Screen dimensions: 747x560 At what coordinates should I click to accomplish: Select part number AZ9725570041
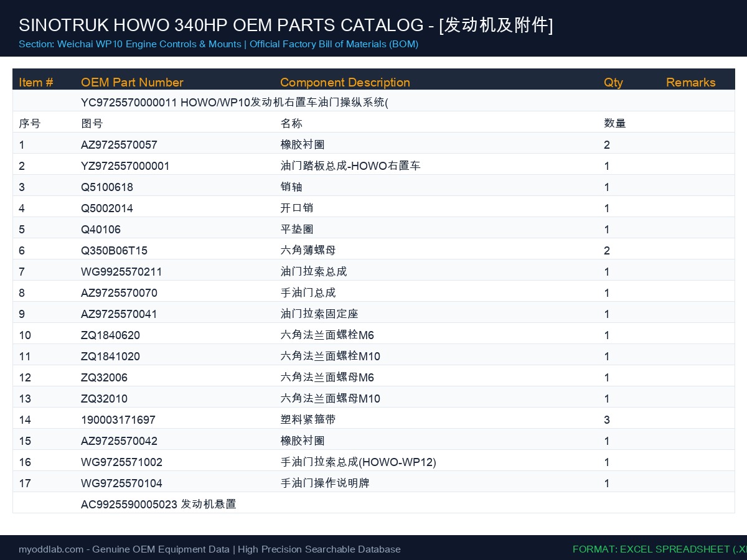coord(119,314)
